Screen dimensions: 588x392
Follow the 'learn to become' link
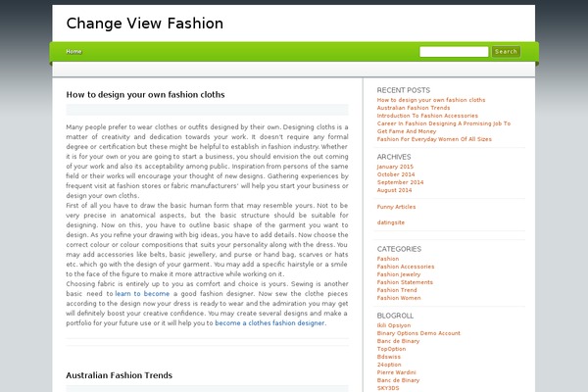142,293
